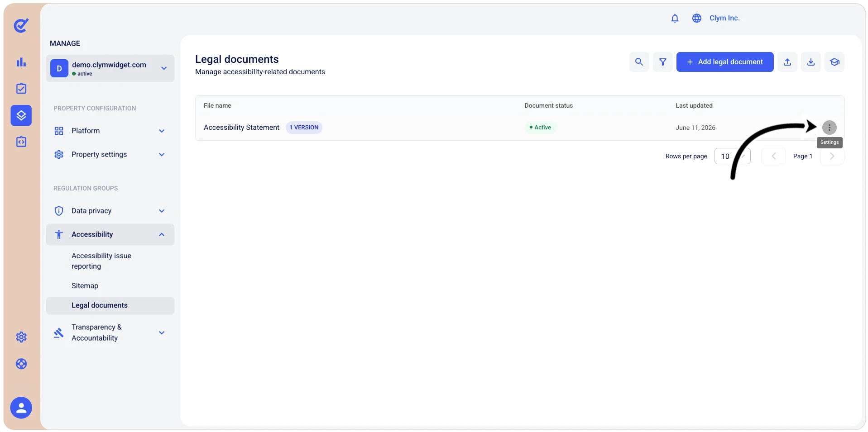This screenshot has height=432, width=868.
Task: Collapse the Accessibility group
Action: click(110, 234)
